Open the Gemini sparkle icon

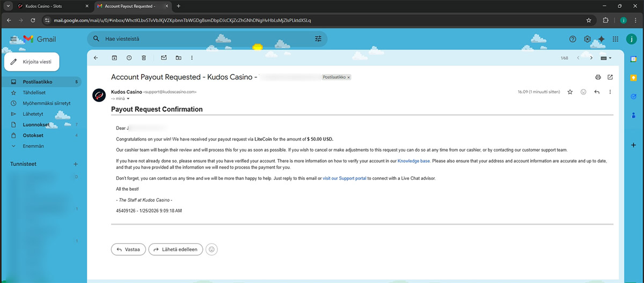[601, 39]
